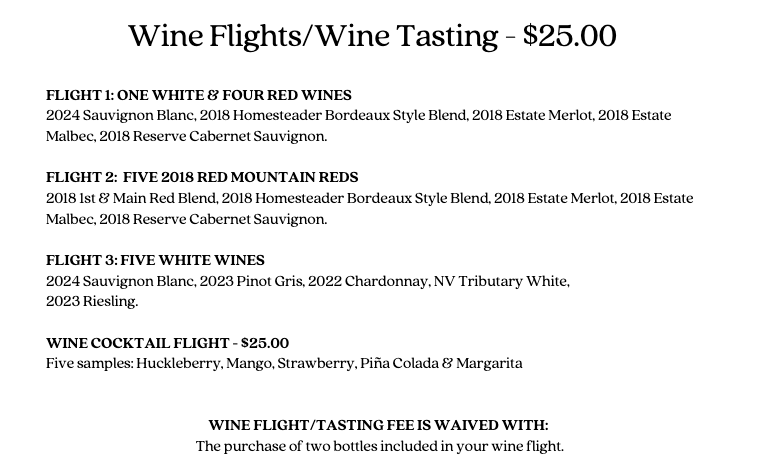Click the Margarita sample text
The width and height of the screenshot is (757, 472).
click(x=488, y=363)
